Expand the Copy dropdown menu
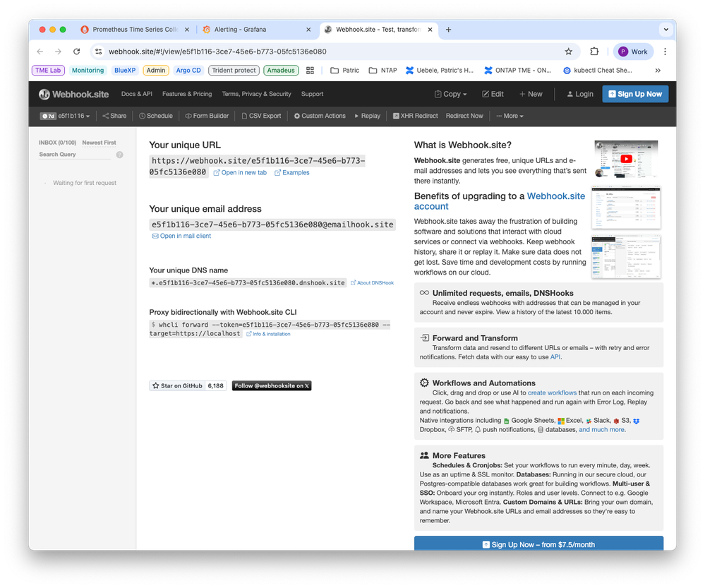This screenshot has height=588, width=705. (x=450, y=93)
